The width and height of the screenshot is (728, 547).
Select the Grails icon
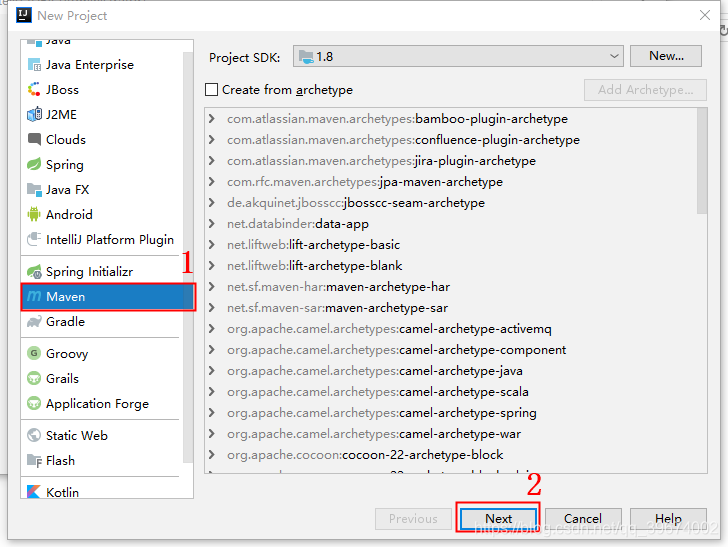34,378
